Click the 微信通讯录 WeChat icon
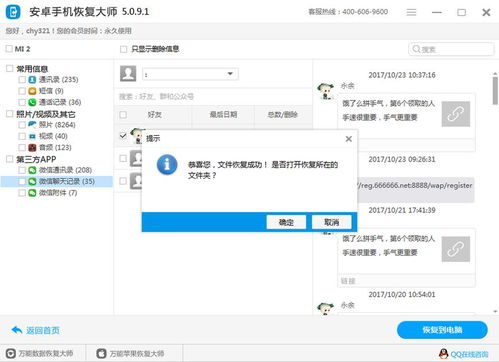Image resolution: width=499 pixels, height=362 pixels. pyautogui.click(x=32, y=170)
